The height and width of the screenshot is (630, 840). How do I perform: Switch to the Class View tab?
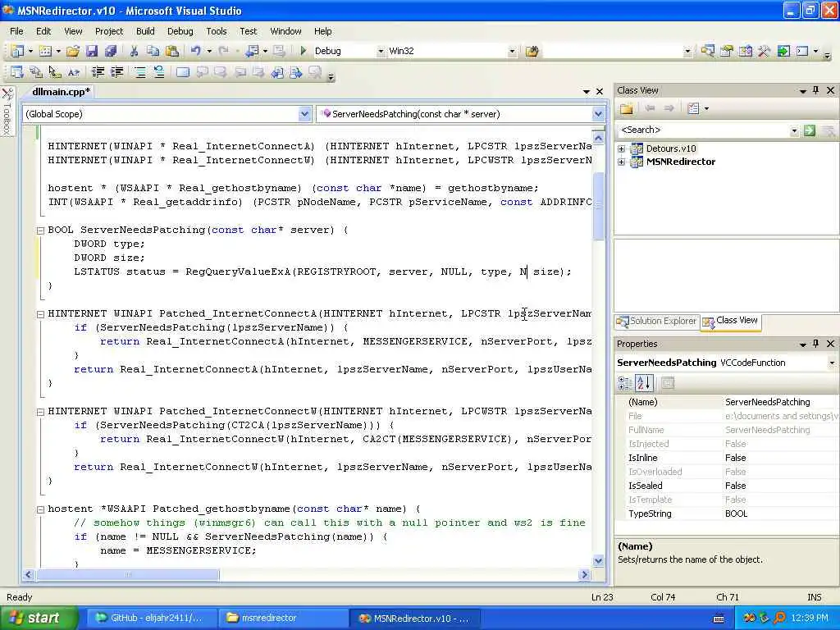(x=731, y=321)
